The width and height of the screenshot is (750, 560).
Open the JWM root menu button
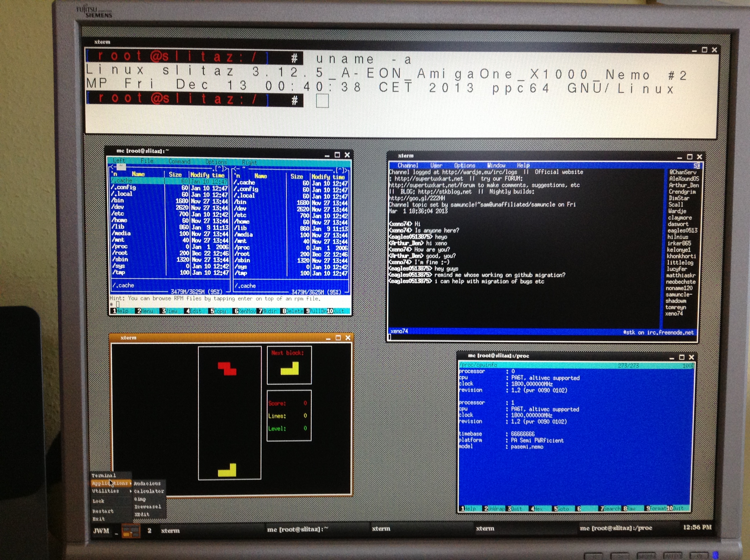click(x=101, y=530)
